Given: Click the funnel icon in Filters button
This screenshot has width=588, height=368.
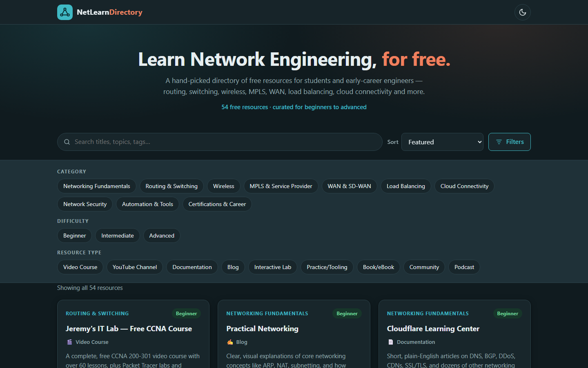Looking at the screenshot, I should coord(499,142).
